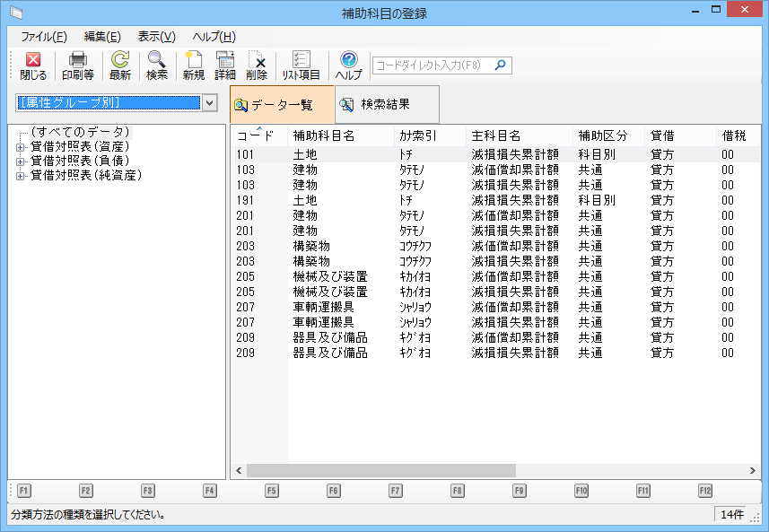
Task: Open the ファイル(F) menu
Action: (44, 37)
